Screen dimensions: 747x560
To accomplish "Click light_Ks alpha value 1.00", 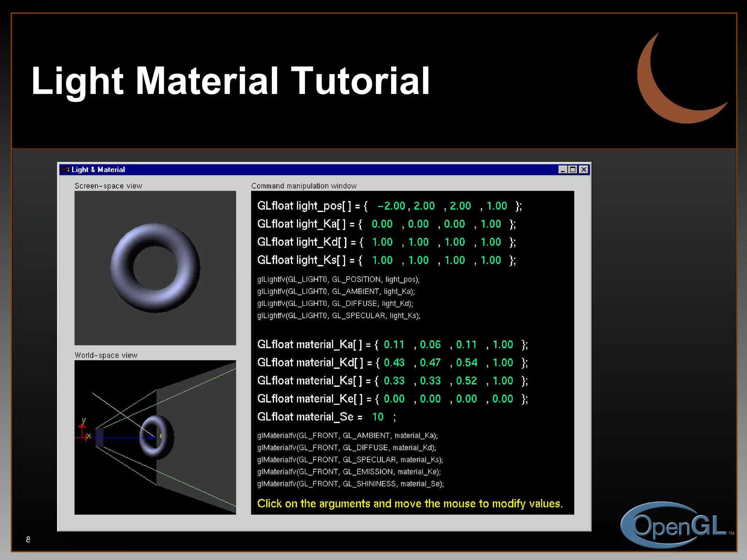I will click(x=491, y=260).
